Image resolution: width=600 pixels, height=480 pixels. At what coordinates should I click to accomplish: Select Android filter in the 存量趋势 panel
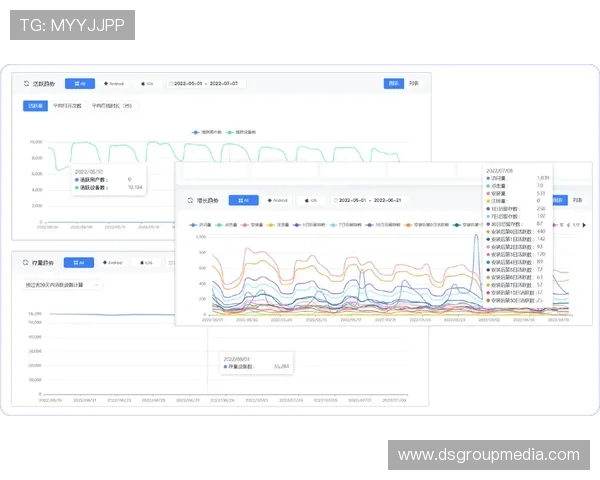click(112, 263)
